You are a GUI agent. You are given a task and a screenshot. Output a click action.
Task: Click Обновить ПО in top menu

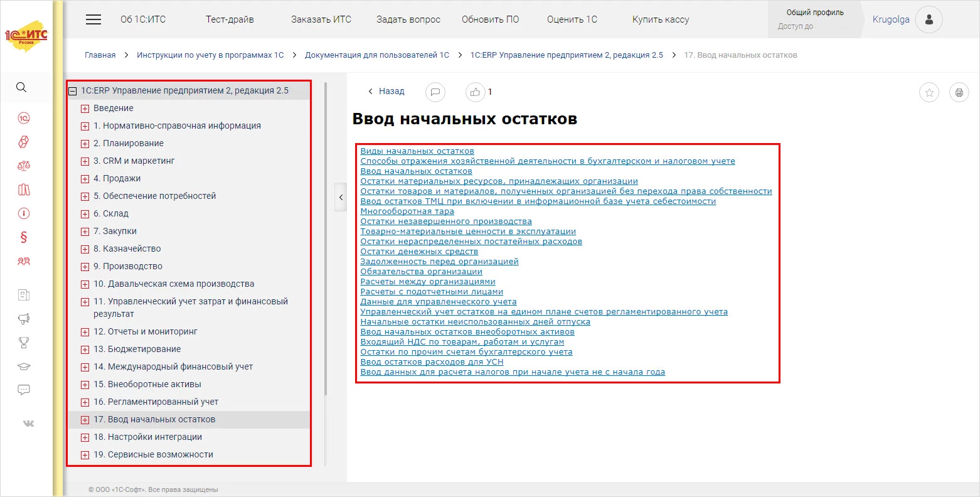pos(491,19)
